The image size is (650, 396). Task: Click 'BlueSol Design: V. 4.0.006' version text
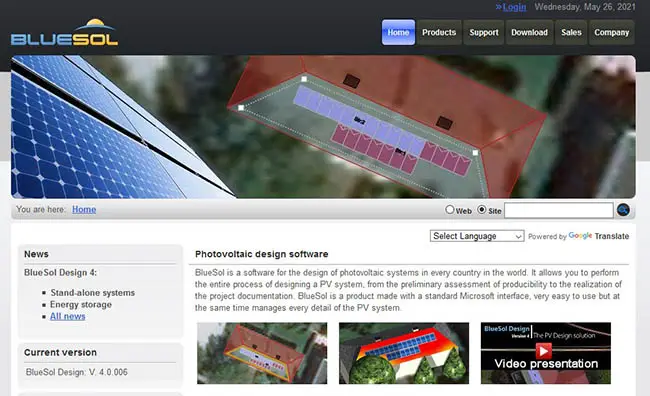(77, 372)
